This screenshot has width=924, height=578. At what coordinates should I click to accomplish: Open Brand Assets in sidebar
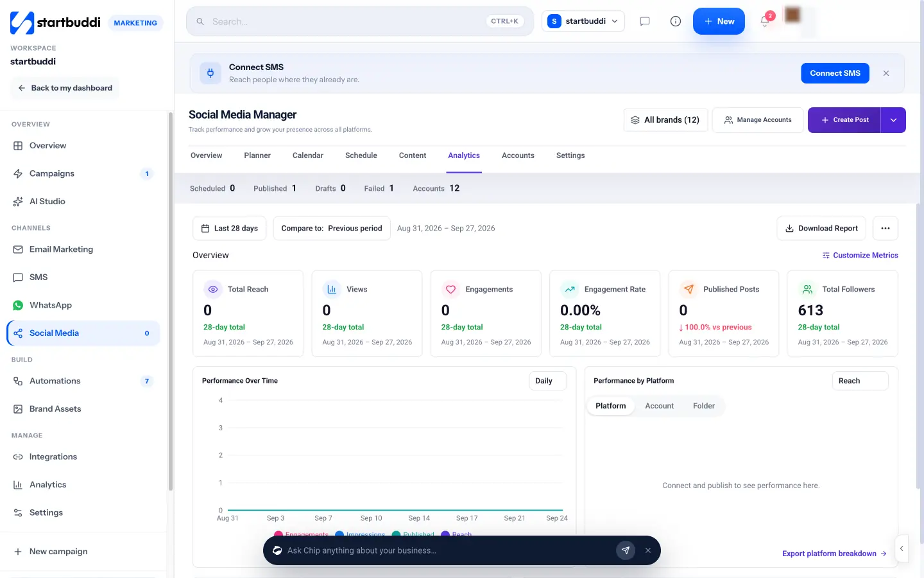(x=83, y=409)
